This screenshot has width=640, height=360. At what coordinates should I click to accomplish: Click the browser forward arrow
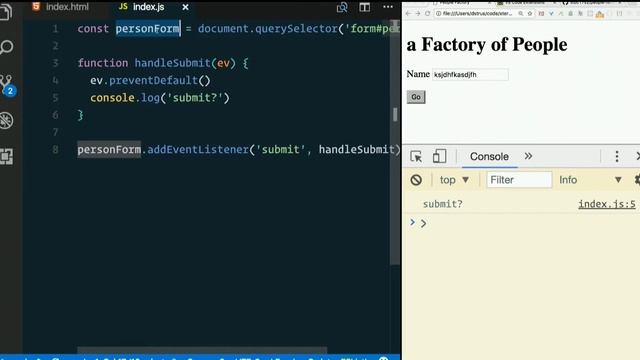418,13
